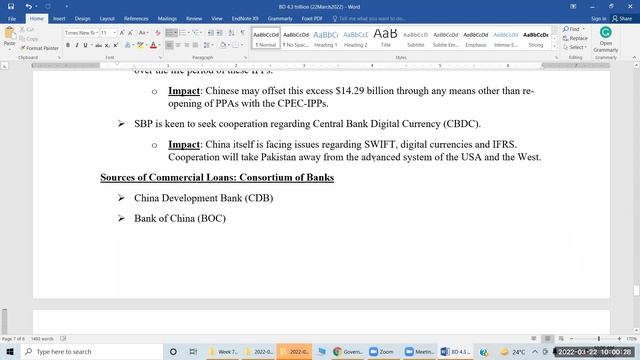
Task: Clear all formatting from selection
Action: (158, 33)
